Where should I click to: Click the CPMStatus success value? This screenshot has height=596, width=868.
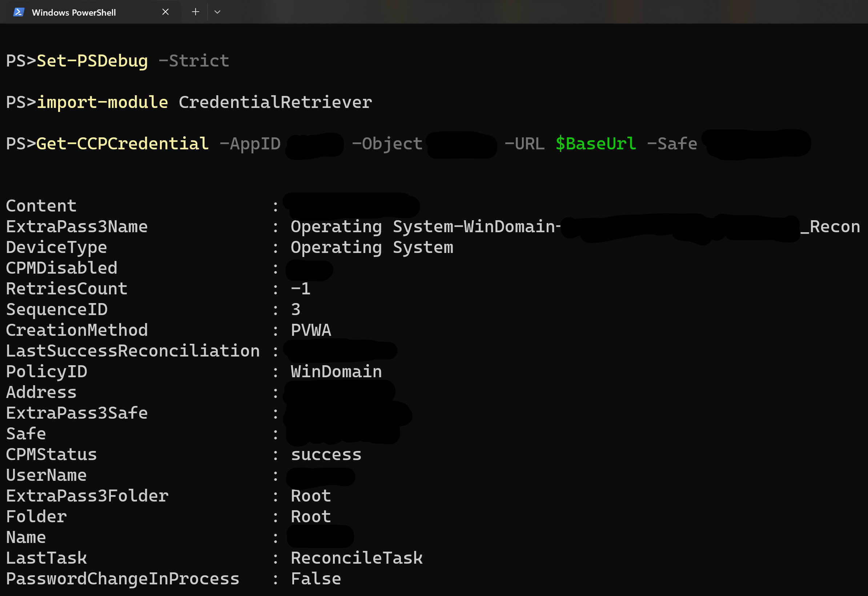point(326,454)
